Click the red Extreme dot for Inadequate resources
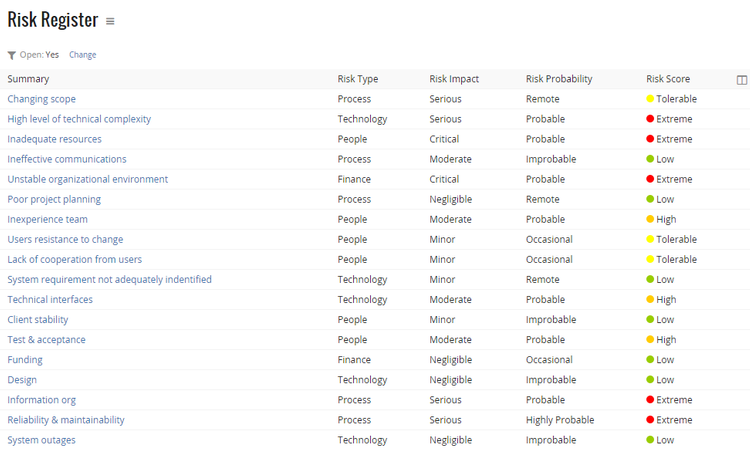Screen dimensions: 750x458 (650, 139)
